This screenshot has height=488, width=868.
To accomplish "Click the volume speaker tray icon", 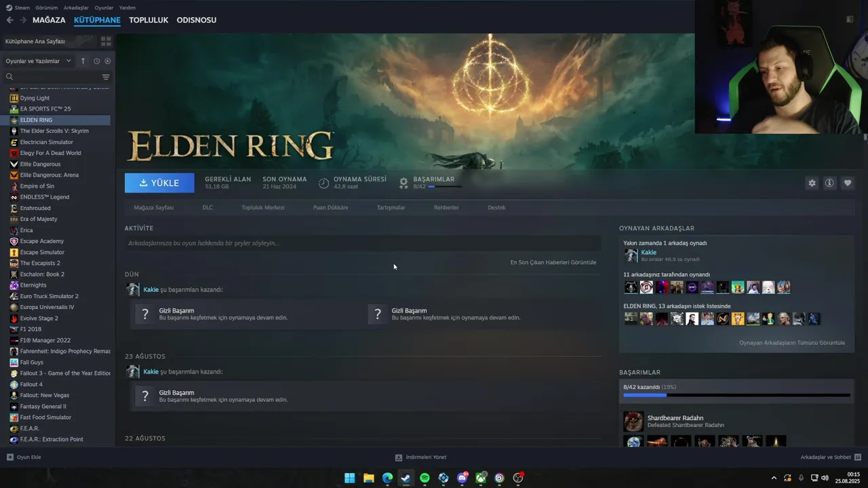I will coord(825,478).
